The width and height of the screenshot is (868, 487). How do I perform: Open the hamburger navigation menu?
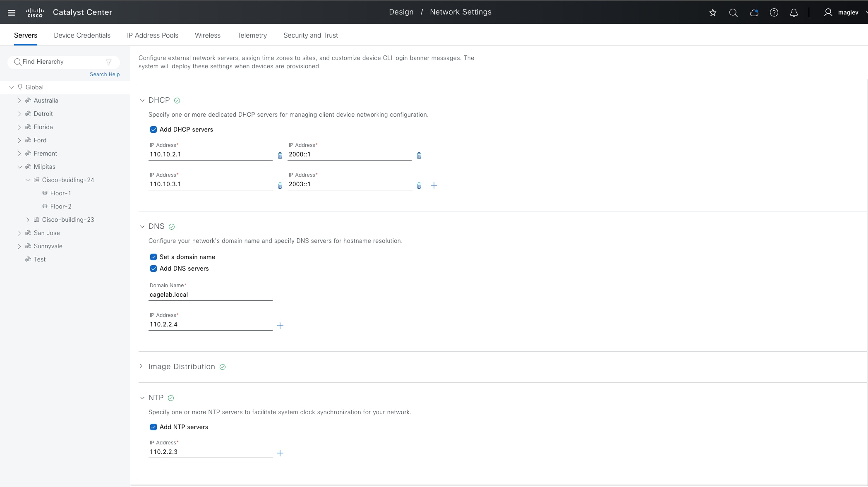click(12, 13)
